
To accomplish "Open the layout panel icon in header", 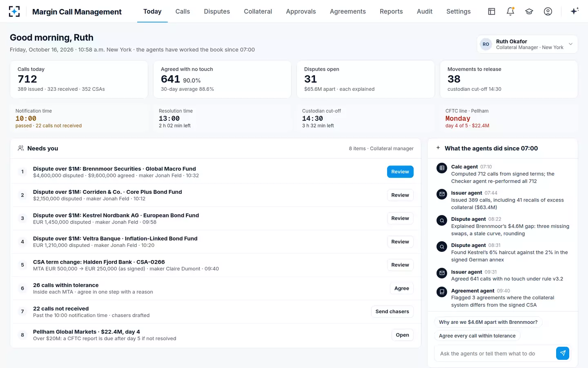I will click(x=492, y=11).
